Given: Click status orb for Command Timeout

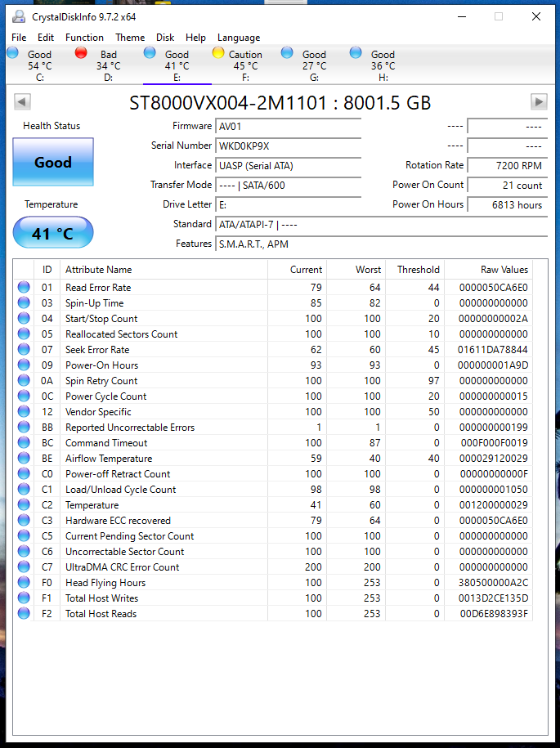Looking at the screenshot, I should pyautogui.click(x=24, y=443).
